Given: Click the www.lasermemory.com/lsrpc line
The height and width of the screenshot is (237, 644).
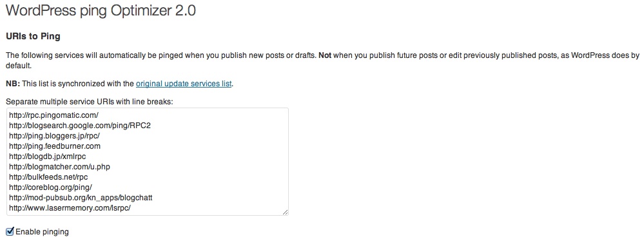Looking at the screenshot, I should (x=70, y=208).
